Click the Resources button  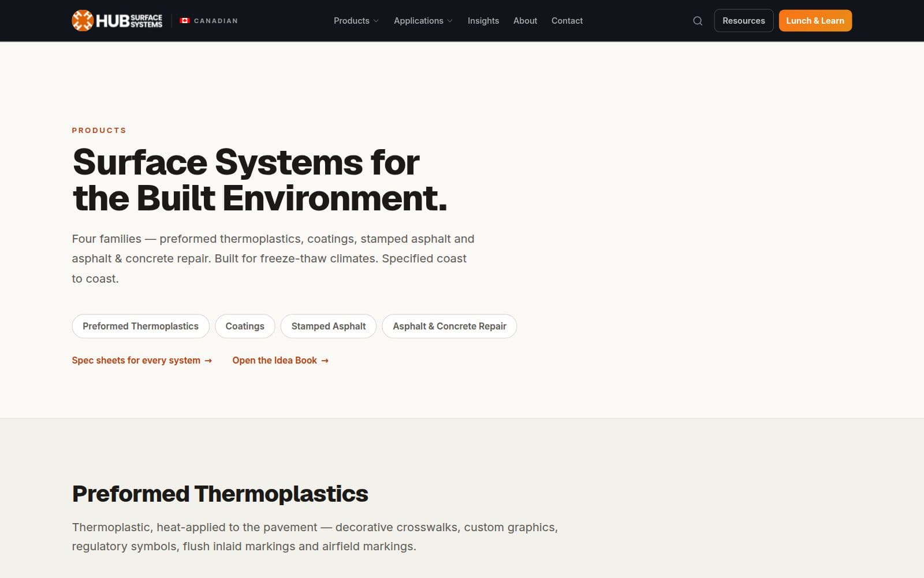click(x=744, y=21)
